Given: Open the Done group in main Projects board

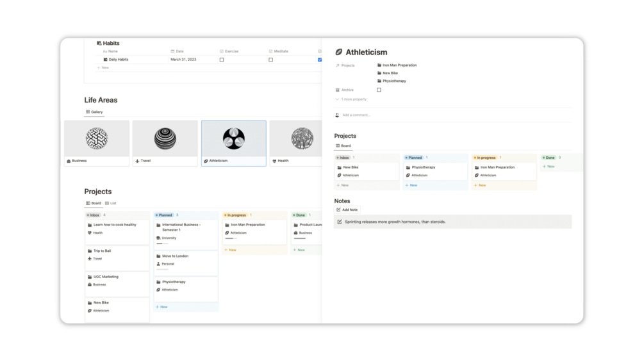Looking at the screenshot, I should (x=299, y=215).
